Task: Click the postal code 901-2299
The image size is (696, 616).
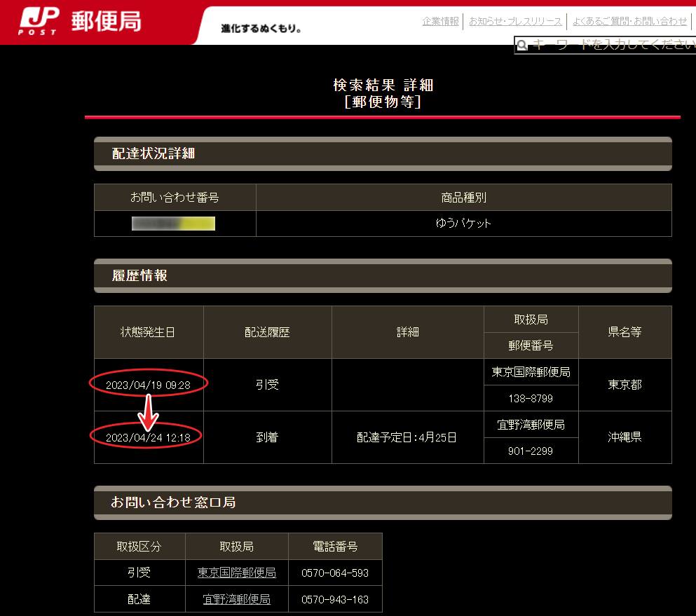Action: click(531, 451)
